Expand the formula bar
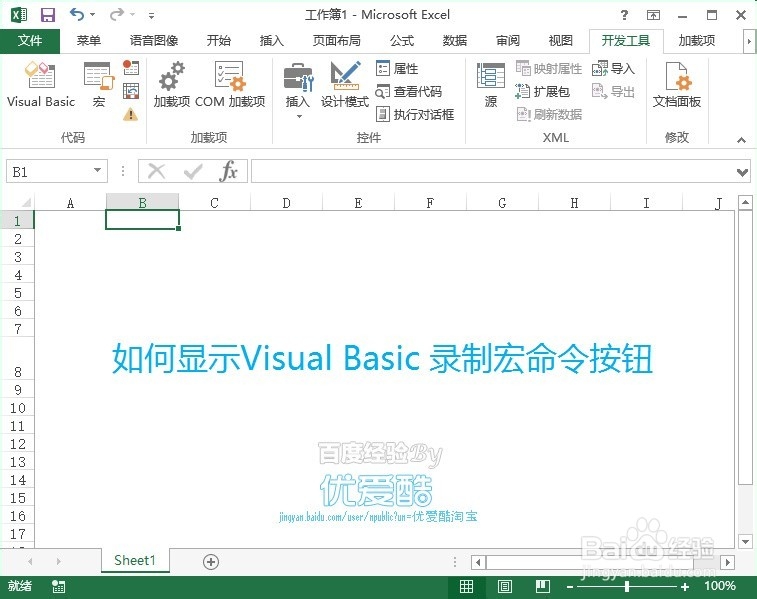 (743, 172)
